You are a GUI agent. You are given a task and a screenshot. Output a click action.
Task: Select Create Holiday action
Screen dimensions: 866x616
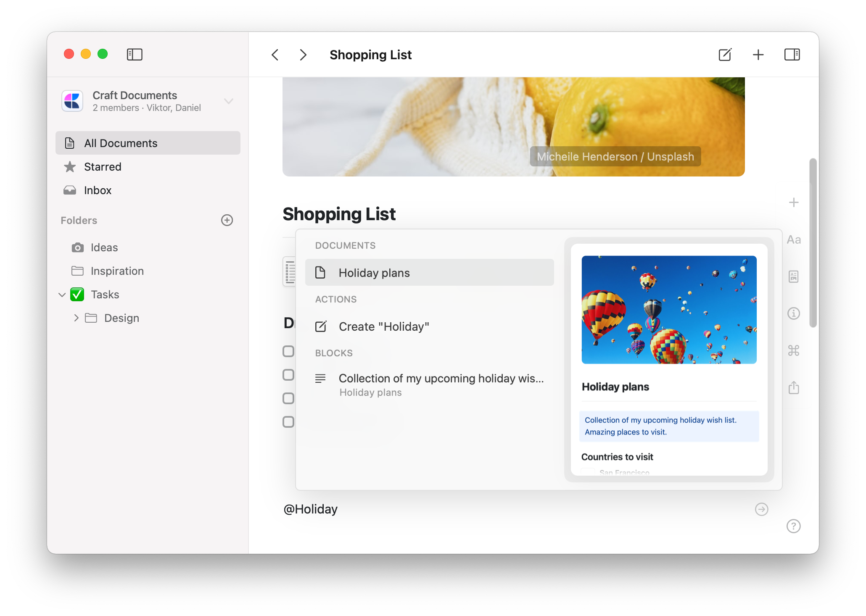tap(383, 326)
